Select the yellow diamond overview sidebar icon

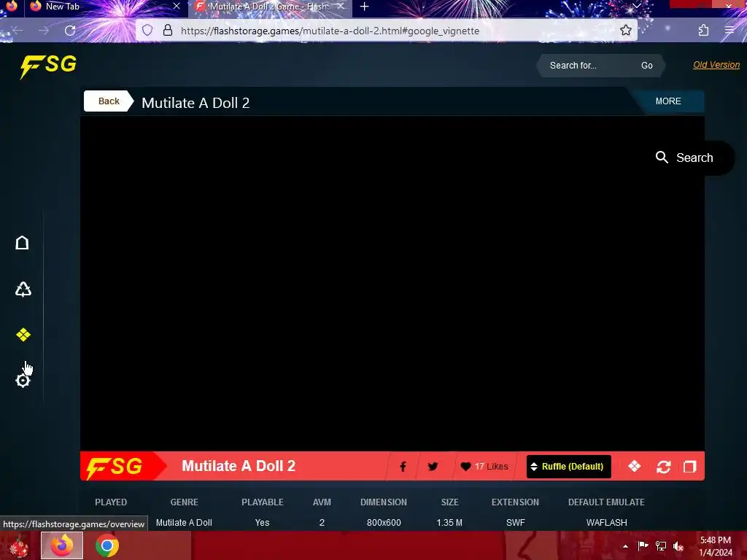[x=23, y=335]
